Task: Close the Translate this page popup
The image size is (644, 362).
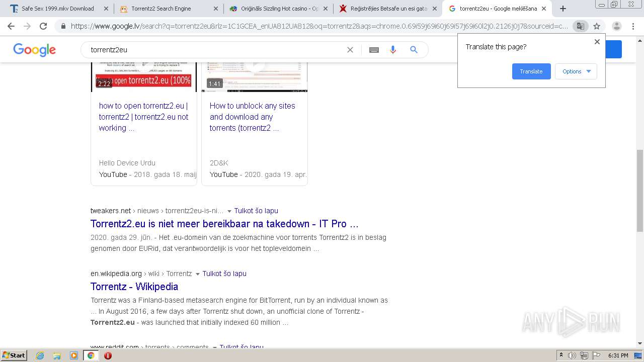Action: coord(597,42)
